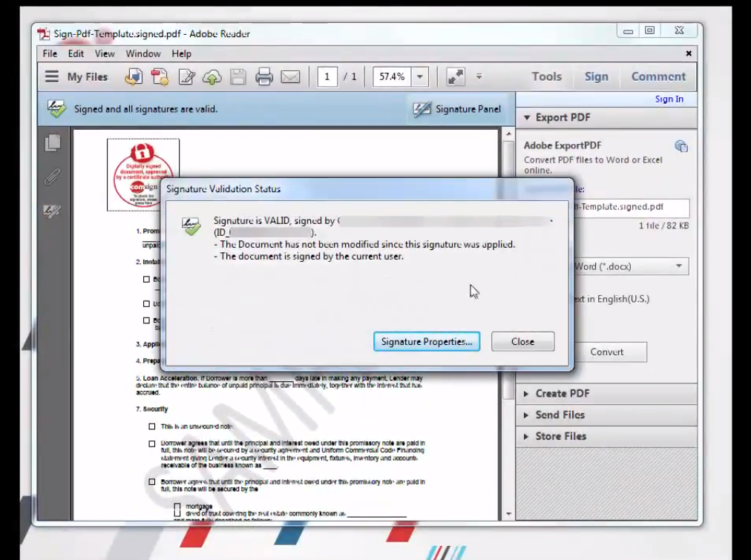751x560 pixels.
Task: Open the zoom percentage dropdown
Action: (419, 76)
